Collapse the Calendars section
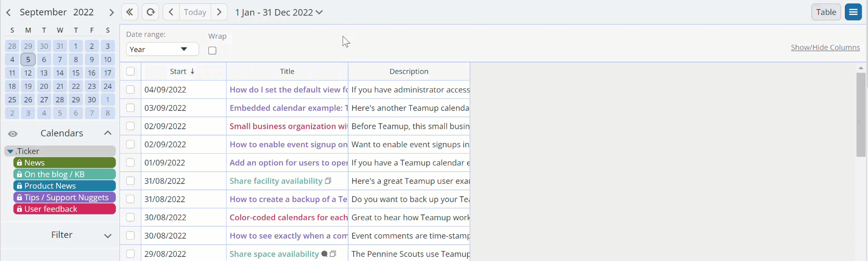The width and height of the screenshot is (868, 261). point(108,133)
